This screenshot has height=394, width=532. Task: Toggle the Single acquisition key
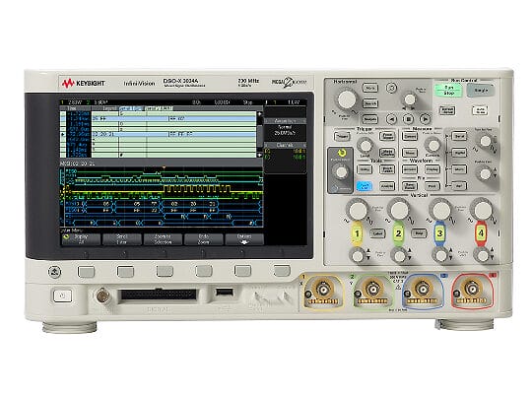coord(480,91)
